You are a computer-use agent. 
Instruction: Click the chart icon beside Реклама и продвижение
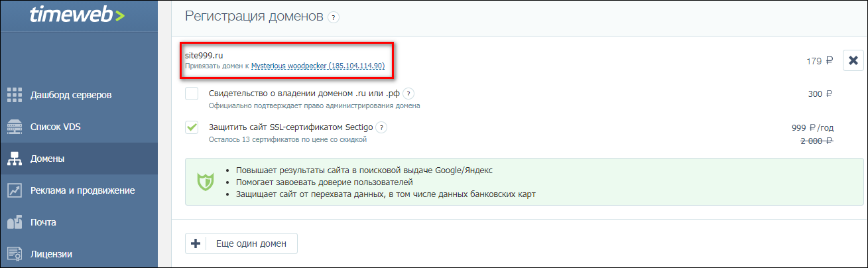(x=15, y=190)
